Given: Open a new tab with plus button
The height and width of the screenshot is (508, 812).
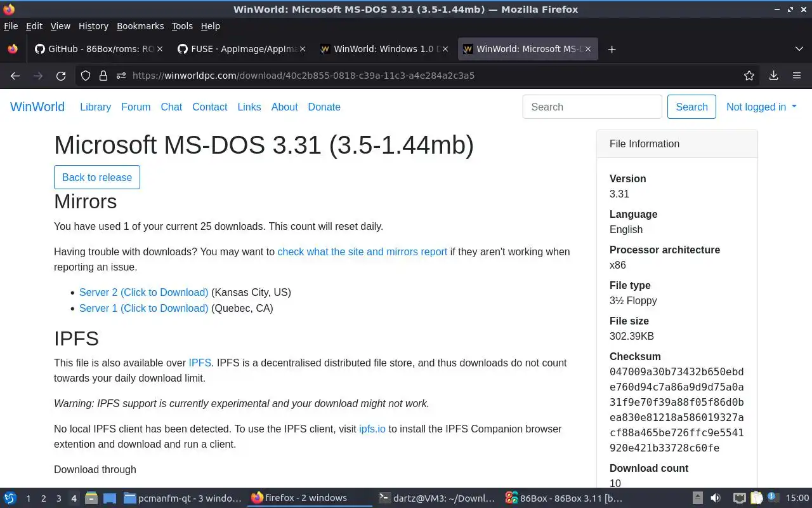Looking at the screenshot, I should [612, 49].
